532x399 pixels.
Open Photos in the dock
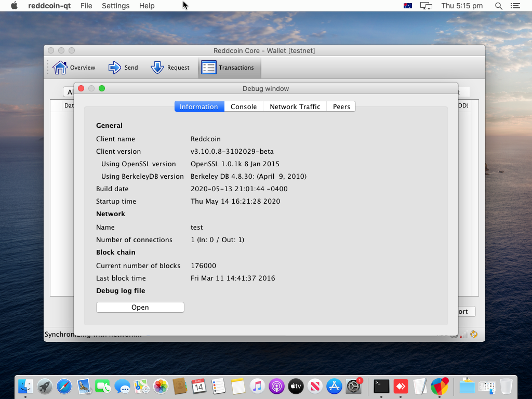point(161,387)
